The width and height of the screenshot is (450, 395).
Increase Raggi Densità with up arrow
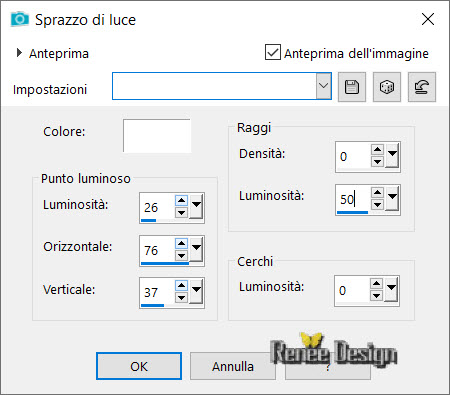[x=377, y=149]
